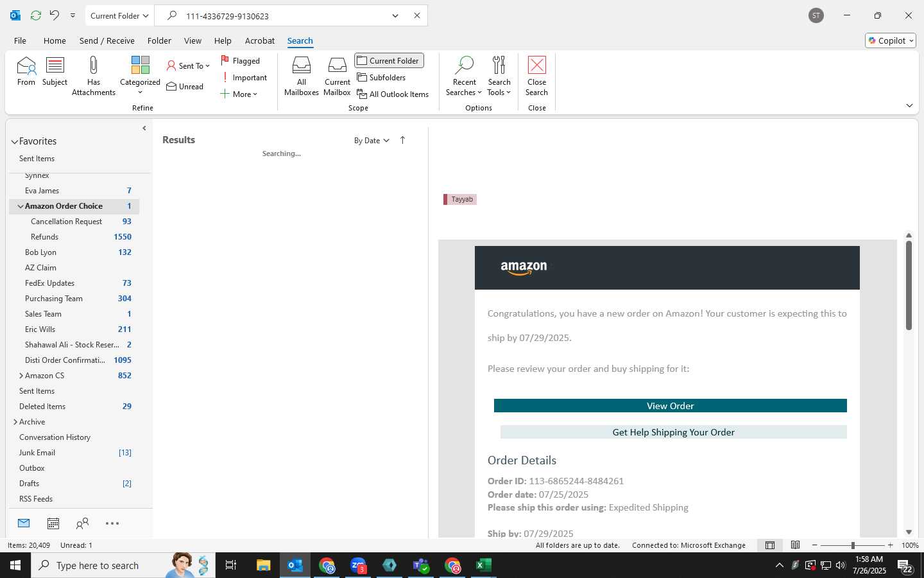Open the Drafts folder

point(74,484)
